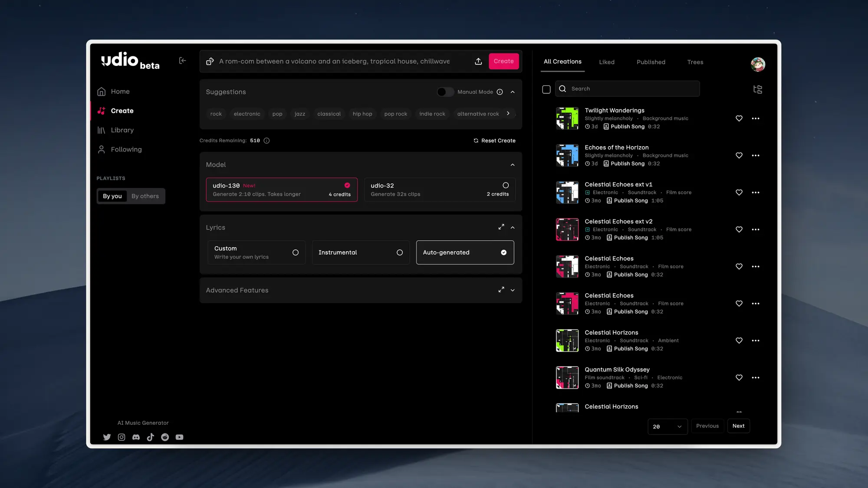The height and width of the screenshot is (488, 868).
Task: Click the pink Create button
Action: point(503,61)
